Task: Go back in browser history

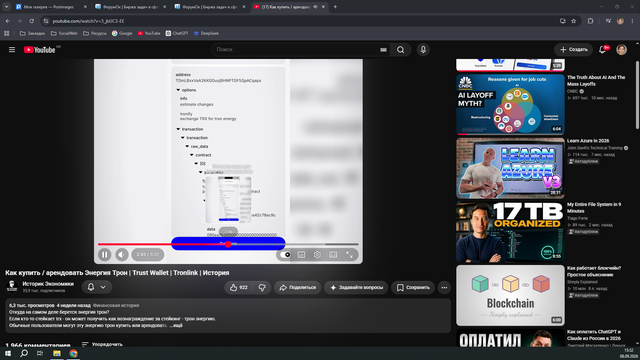Action: [8, 21]
